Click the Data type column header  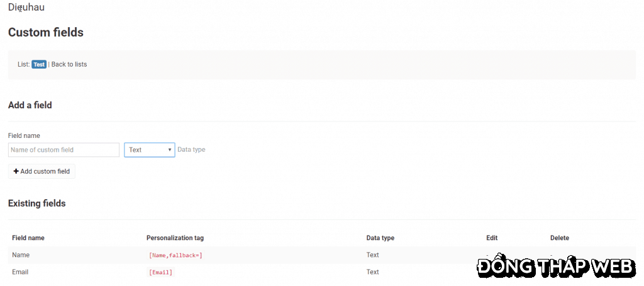(x=380, y=238)
